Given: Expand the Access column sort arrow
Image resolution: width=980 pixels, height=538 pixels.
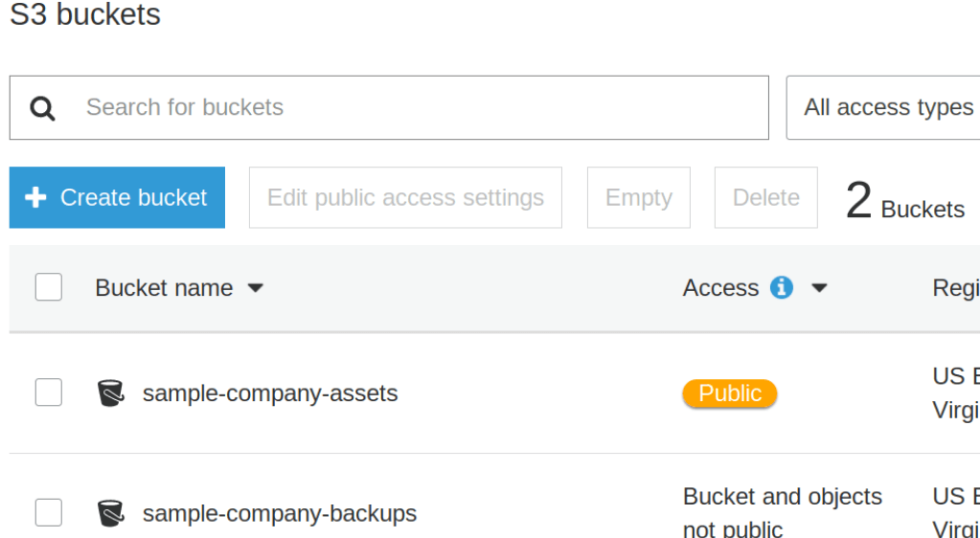Looking at the screenshot, I should (819, 288).
